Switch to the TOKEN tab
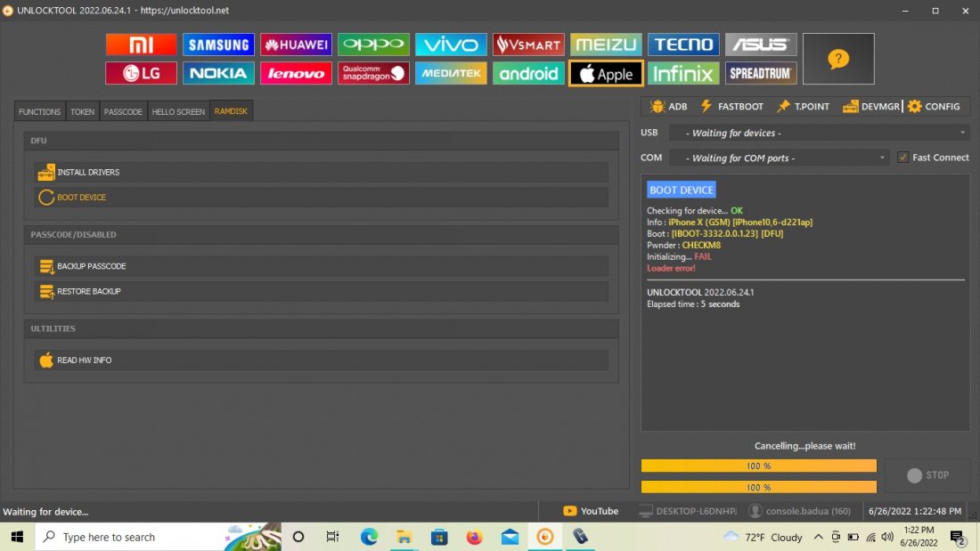The height and width of the screenshot is (551, 980). click(82, 111)
